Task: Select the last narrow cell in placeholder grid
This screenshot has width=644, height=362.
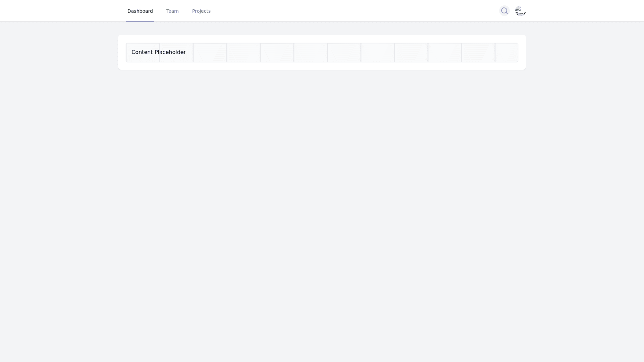Action: tap(506, 52)
